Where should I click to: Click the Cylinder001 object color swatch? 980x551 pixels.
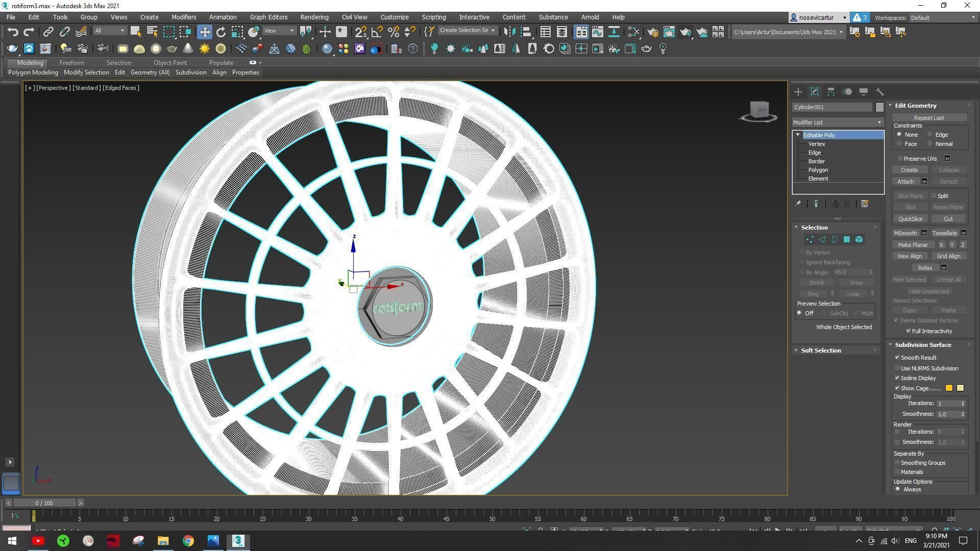(879, 107)
